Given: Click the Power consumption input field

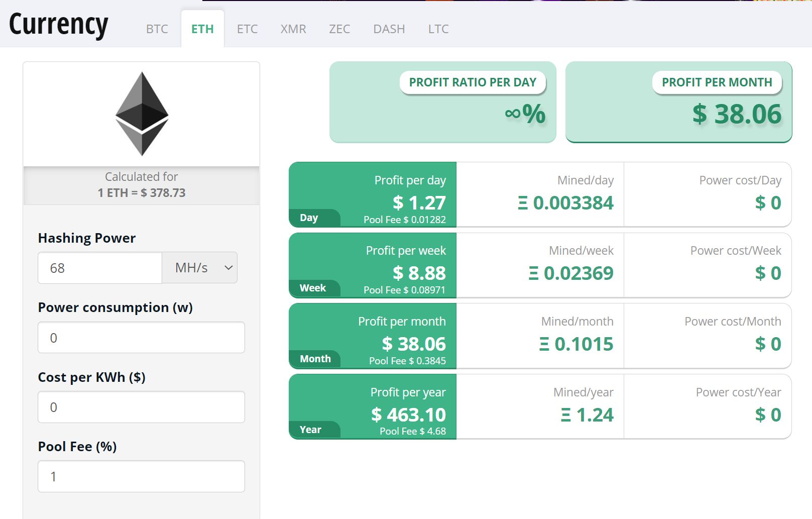Looking at the screenshot, I should click(141, 337).
